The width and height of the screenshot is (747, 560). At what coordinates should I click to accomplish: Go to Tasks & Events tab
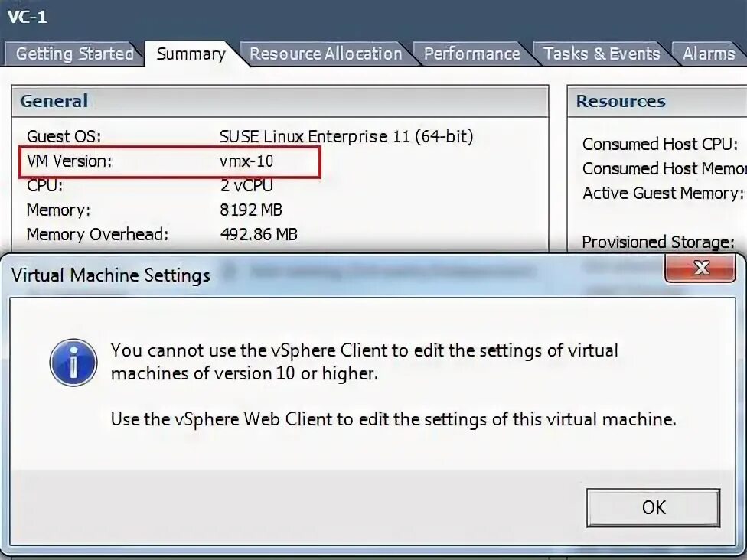coord(602,54)
